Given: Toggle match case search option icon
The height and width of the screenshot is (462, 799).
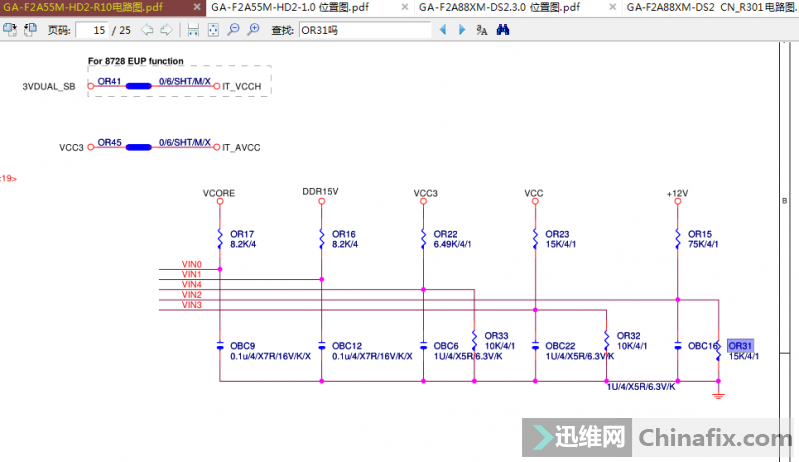Looking at the screenshot, I should click(482, 30).
